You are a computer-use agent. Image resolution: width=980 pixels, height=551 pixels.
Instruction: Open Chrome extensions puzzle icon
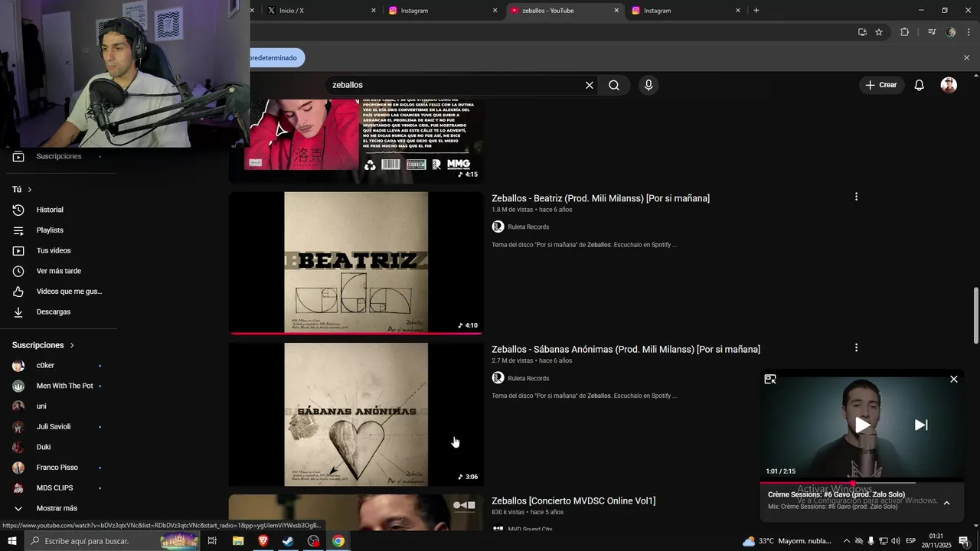click(904, 32)
